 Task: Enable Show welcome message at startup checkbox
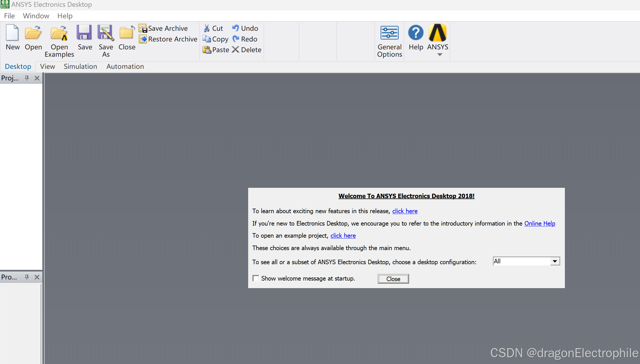pyautogui.click(x=256, y=279)
